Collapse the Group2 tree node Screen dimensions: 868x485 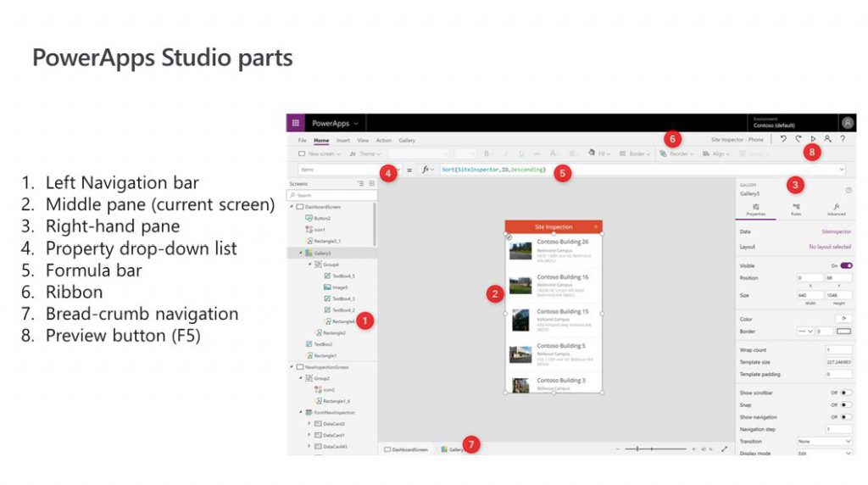point(301,378)
